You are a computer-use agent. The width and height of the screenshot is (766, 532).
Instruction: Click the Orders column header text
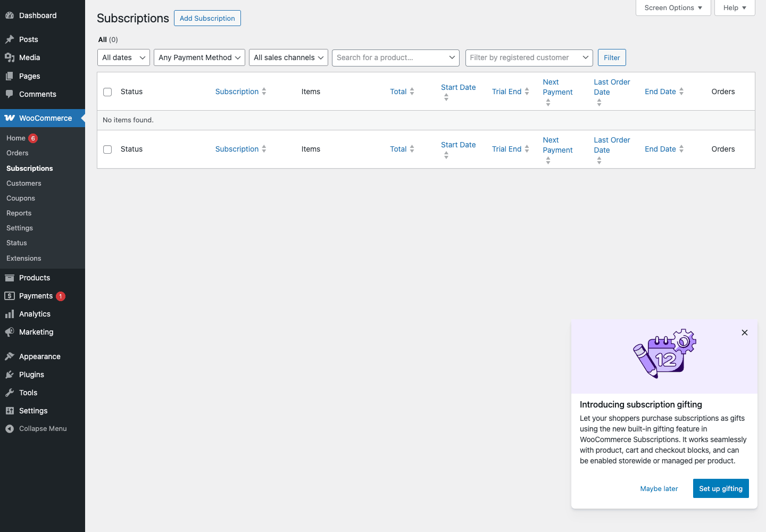pos(723,92)
